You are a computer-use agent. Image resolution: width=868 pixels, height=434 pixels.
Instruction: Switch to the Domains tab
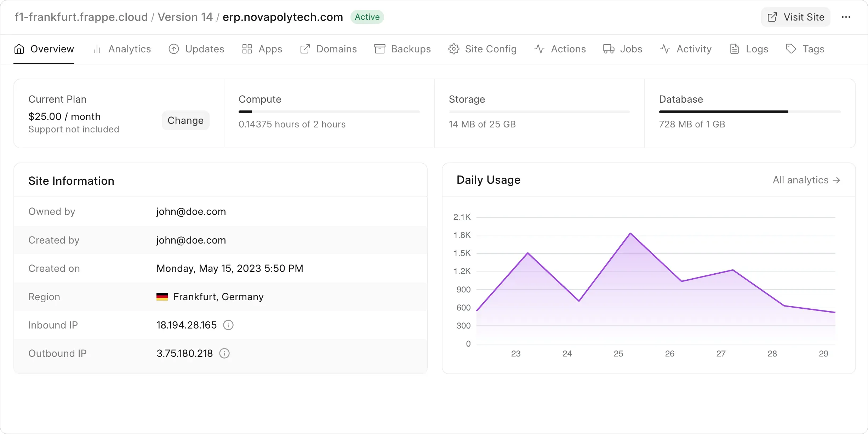tap(336, 49)
